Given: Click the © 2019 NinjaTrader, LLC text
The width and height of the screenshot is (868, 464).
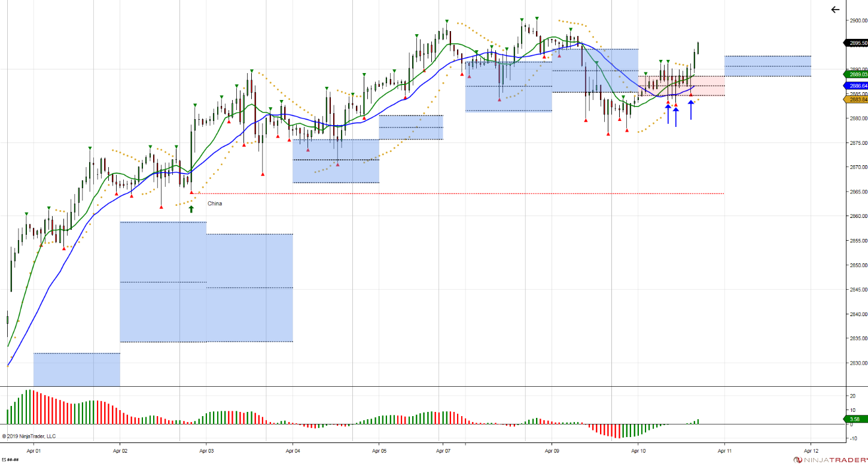Looking at the screenshot, I should (29, 436).
